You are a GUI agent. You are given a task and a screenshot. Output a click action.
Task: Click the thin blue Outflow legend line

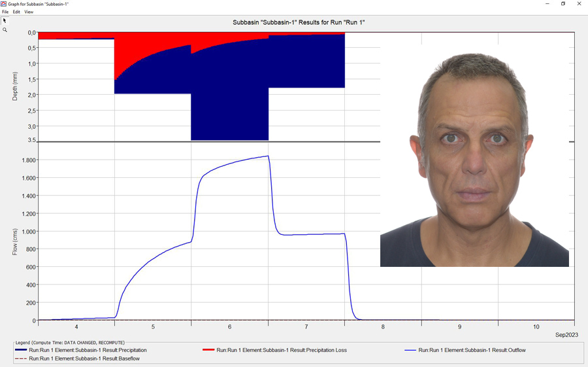410,350
